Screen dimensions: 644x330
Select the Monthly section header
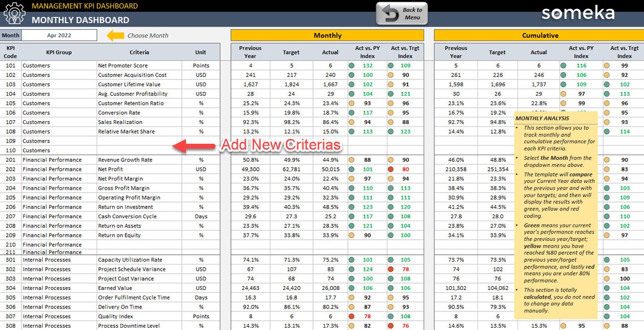[x=327, y=35]
